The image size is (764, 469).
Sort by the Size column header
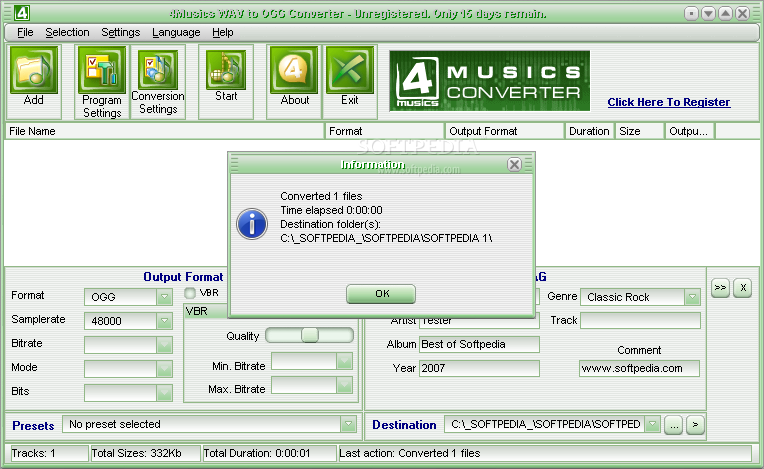tap(639, 131)
